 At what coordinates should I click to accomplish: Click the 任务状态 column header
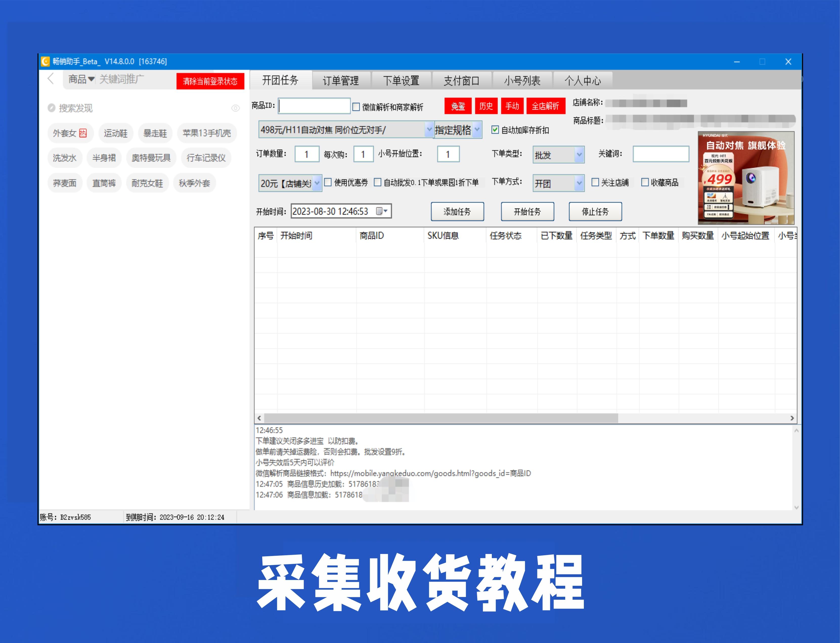[x=512, y=236]
